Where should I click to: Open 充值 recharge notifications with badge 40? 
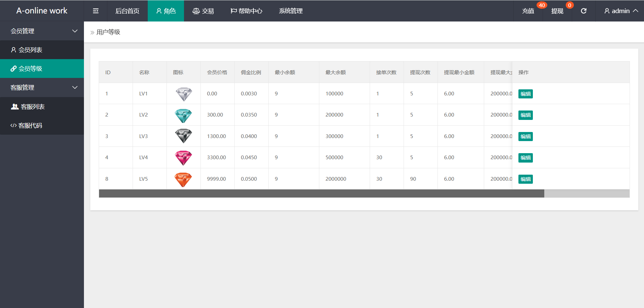528,11
